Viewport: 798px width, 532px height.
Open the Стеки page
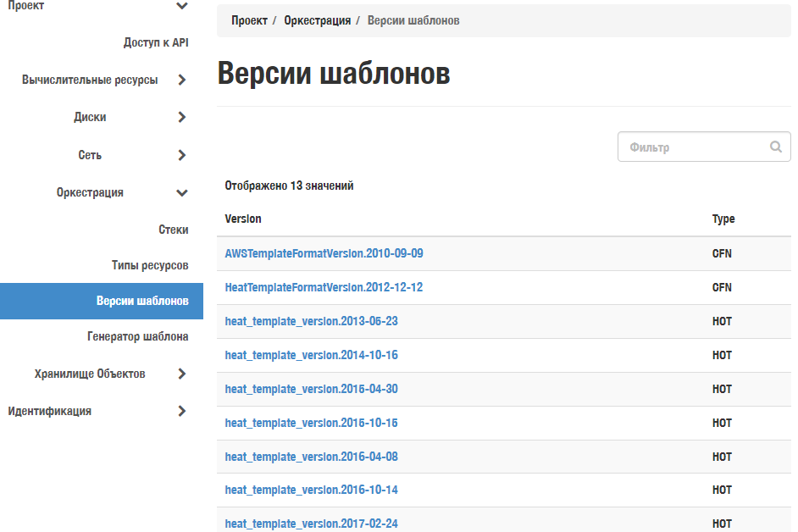(175, 229)
